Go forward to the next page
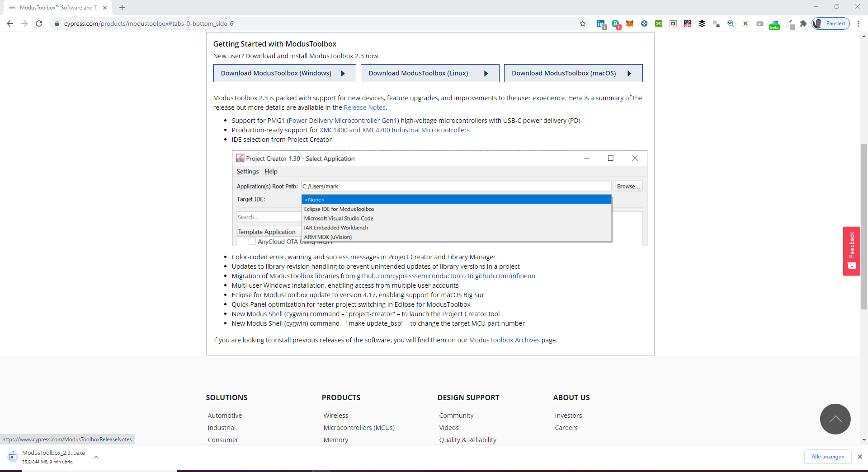Viewport: 868px width, 472px height. [x=24, y=23]
